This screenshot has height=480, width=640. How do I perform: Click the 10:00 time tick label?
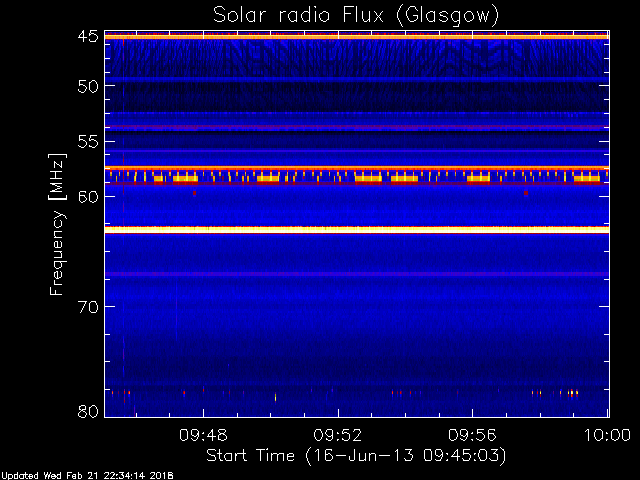point(607,435)
